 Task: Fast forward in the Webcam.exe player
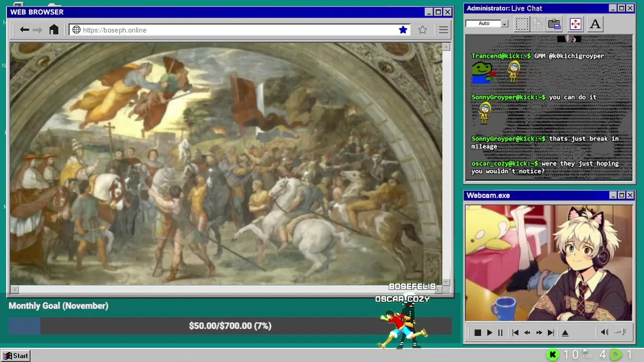tap(539, 332)
